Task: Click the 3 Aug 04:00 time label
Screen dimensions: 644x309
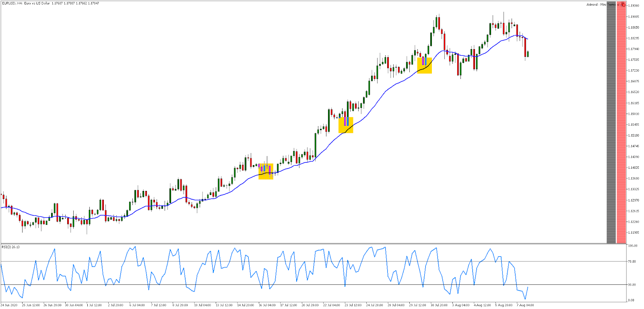Action: click(x=460, y=305)
